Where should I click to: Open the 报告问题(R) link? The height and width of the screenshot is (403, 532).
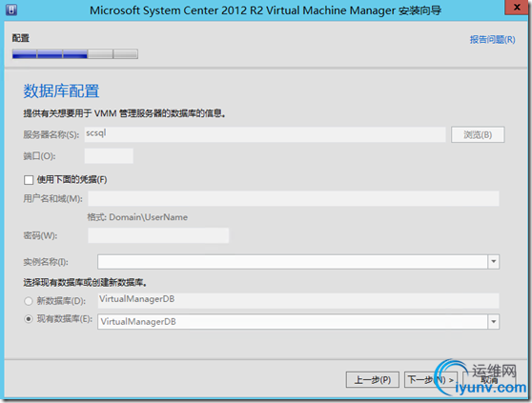point(492,40)
